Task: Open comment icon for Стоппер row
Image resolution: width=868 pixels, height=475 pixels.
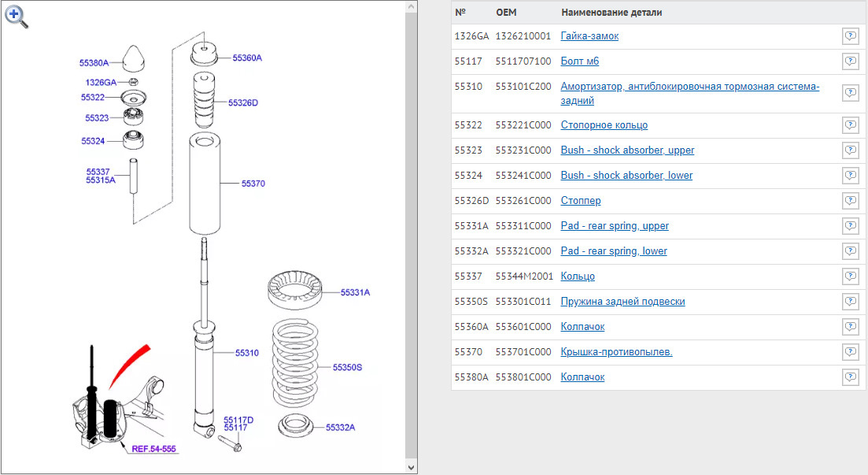Action: click(x=850, y=201)
